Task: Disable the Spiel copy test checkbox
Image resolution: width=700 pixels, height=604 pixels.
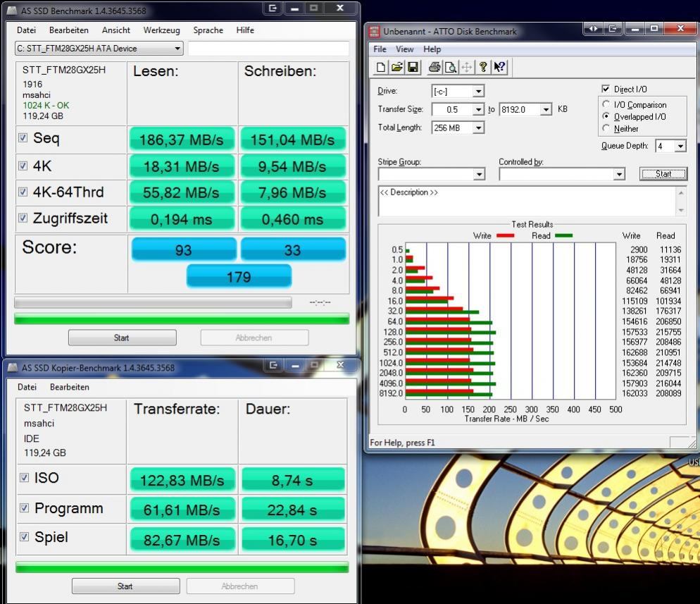Action: click(25, 536)
